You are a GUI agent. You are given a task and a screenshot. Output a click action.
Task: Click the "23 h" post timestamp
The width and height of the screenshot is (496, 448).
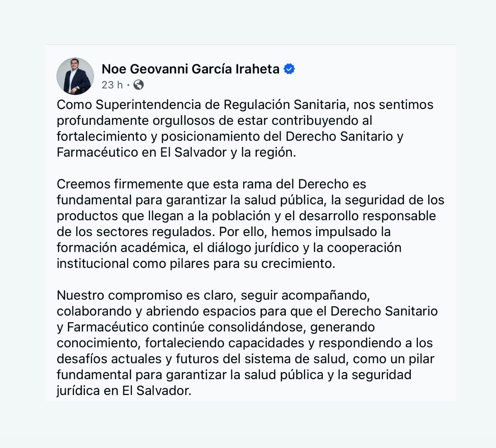(x=112, y=85)
